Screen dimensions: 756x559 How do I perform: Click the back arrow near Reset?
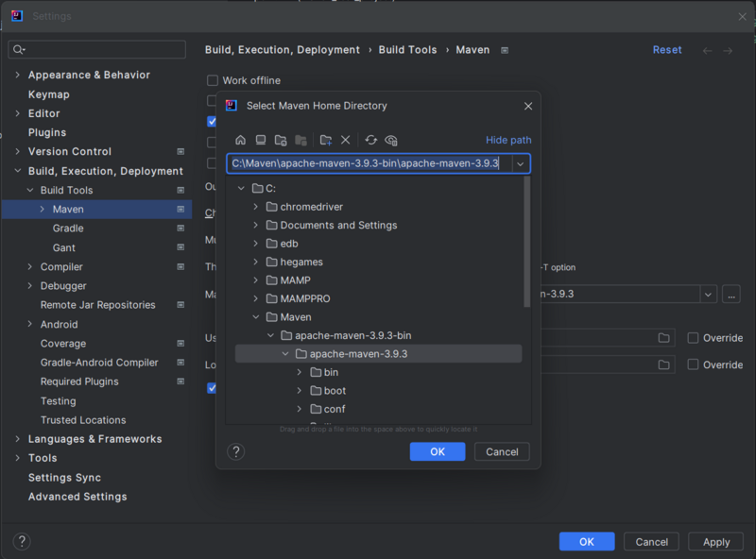click(x=707, y=51)
